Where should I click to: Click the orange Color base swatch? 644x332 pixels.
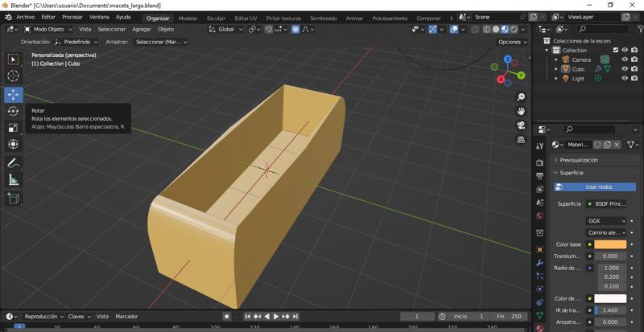(x=609, y=244)
